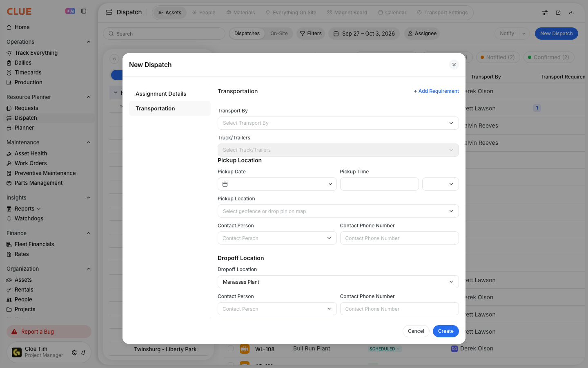This screenshot has height=368, width=588.
Task: Open the Magnet Board tab
Action: [x=347, y=13]
